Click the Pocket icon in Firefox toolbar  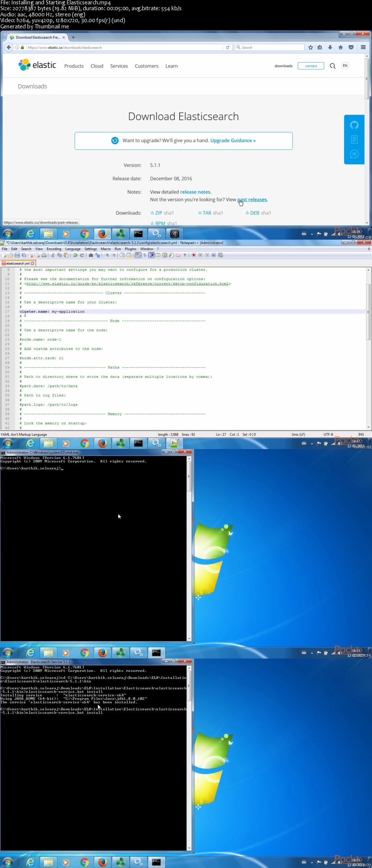[351, 47]
